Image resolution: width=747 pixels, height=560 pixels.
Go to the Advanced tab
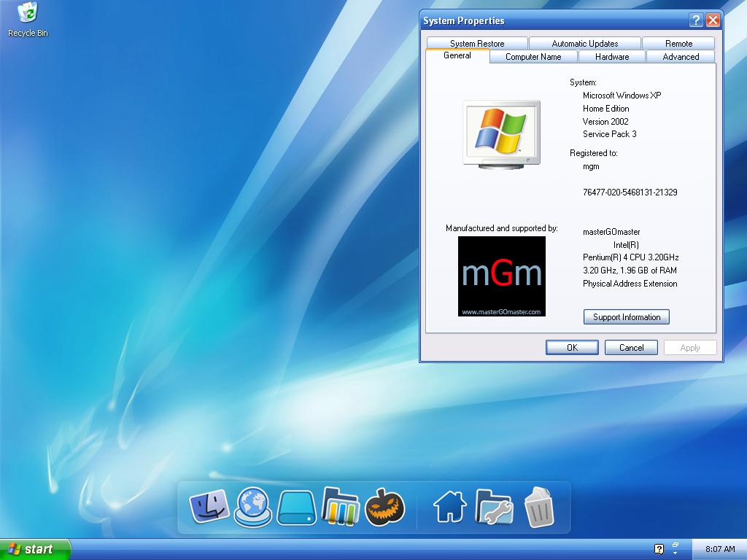[681, 57]
